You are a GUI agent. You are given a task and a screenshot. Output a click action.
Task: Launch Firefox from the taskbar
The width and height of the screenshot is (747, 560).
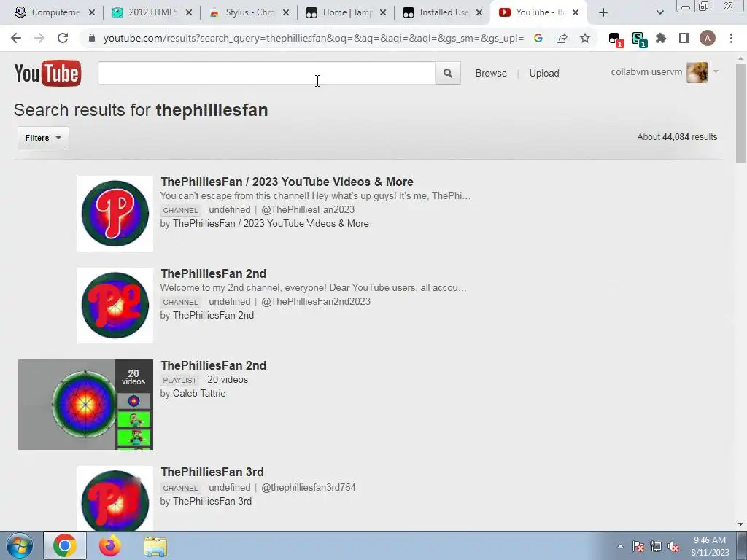pos(110,545)
